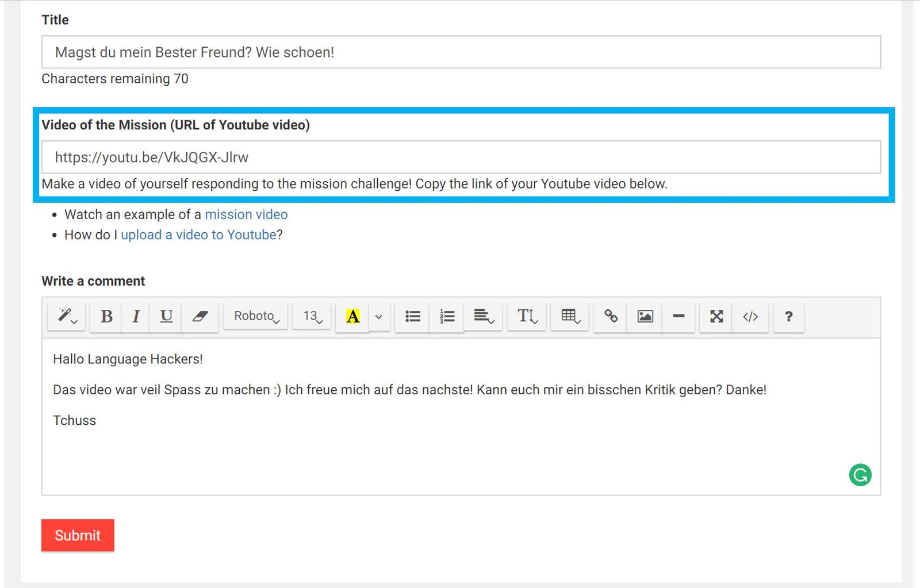Image resolution: width=920 pixels, height=588 pixels.
Task: Insert an unordered bullet list
Action: (x=412, y=316)
